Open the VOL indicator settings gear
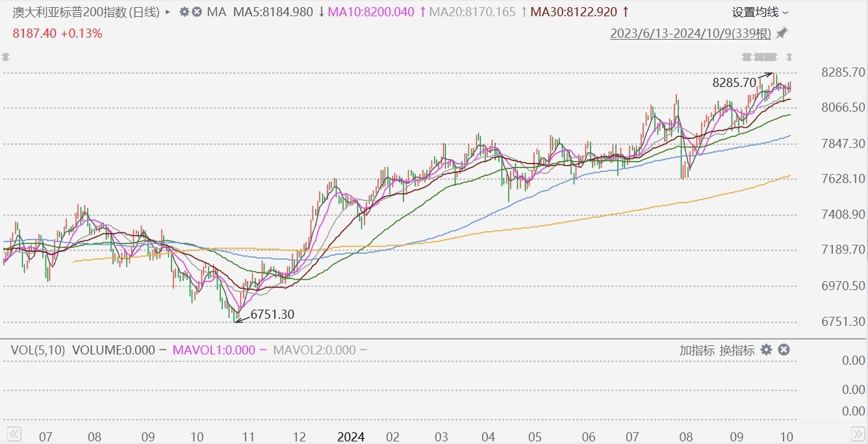The image size is (868, 444). (767, 350)
